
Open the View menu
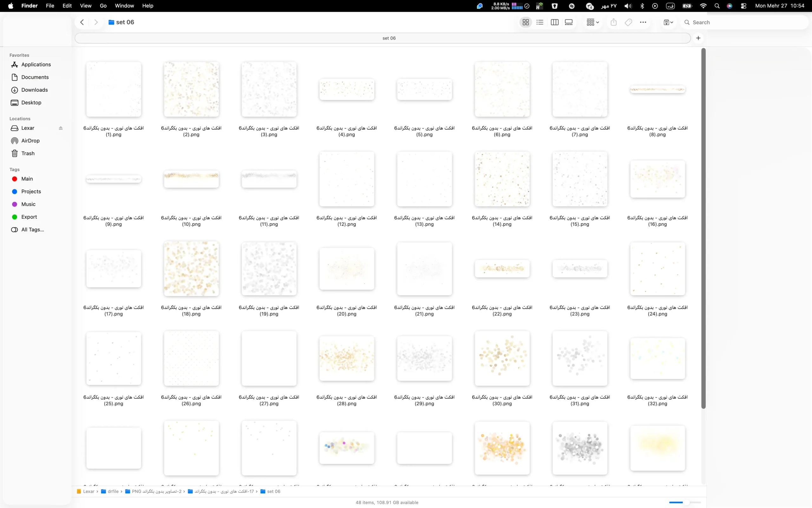pos(86,6)
